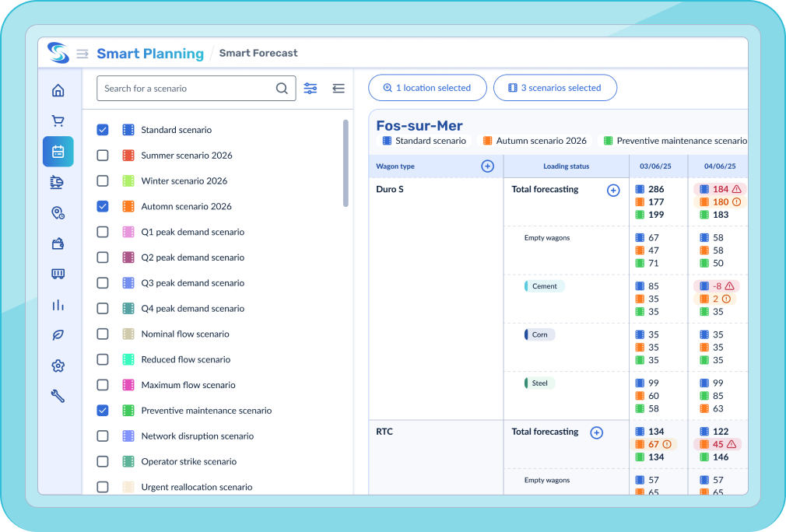Click the Corn loading status tag
This screenshot has height=532, width=786.
point(539,334)
